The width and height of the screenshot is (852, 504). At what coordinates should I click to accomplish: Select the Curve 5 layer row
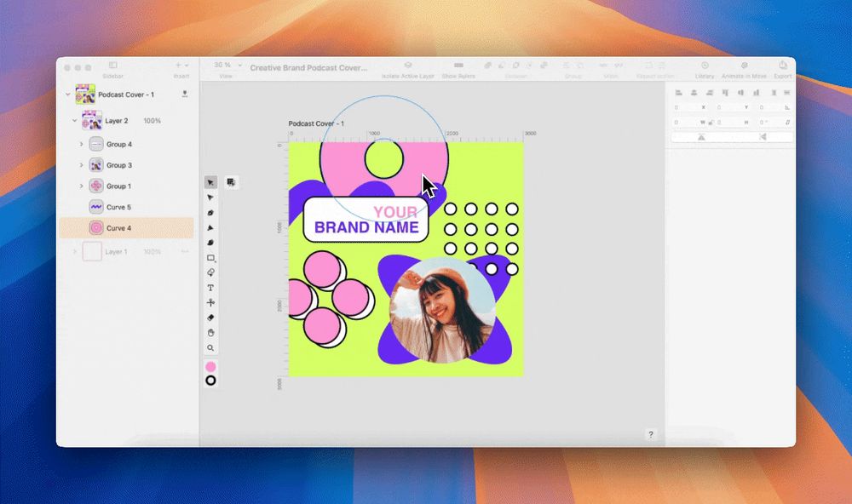126,207
